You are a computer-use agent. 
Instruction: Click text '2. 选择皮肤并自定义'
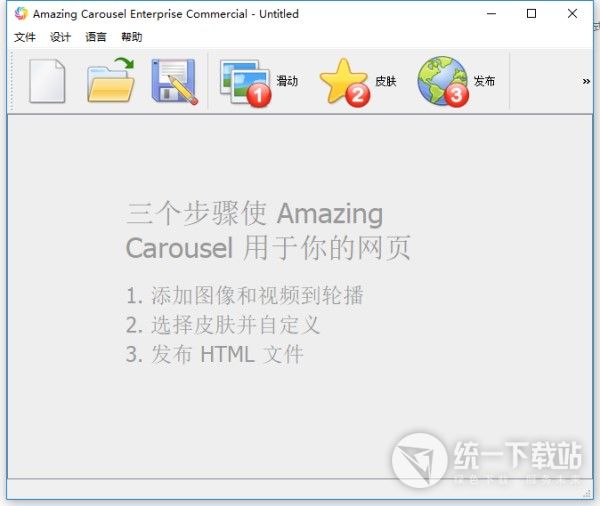click(x=223, y=325)
